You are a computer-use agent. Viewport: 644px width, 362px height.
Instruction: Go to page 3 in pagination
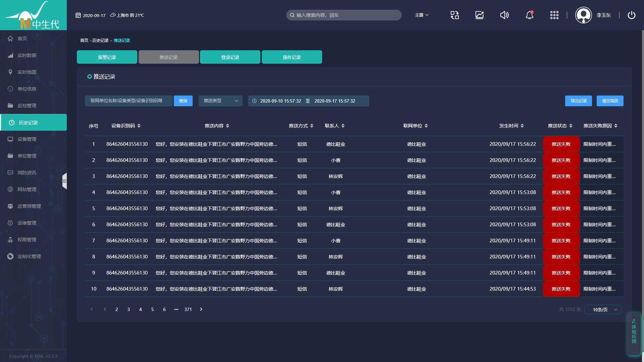[x=129, y=309]
